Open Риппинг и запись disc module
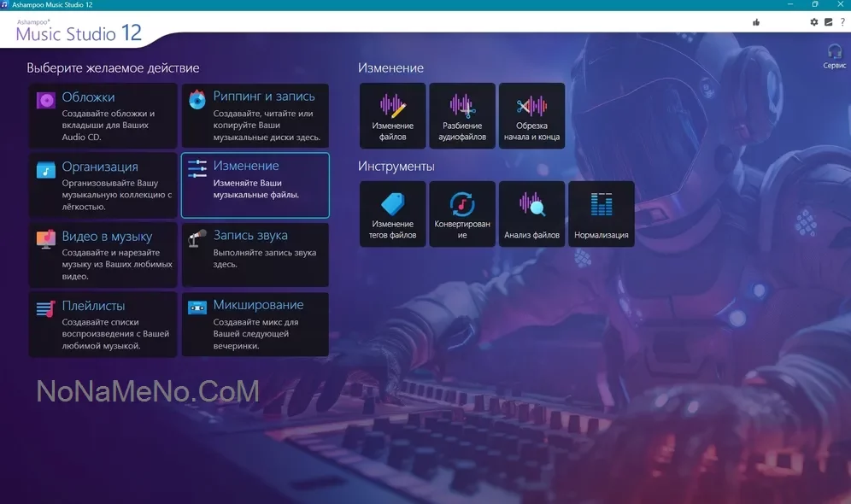 pos(255,115)
